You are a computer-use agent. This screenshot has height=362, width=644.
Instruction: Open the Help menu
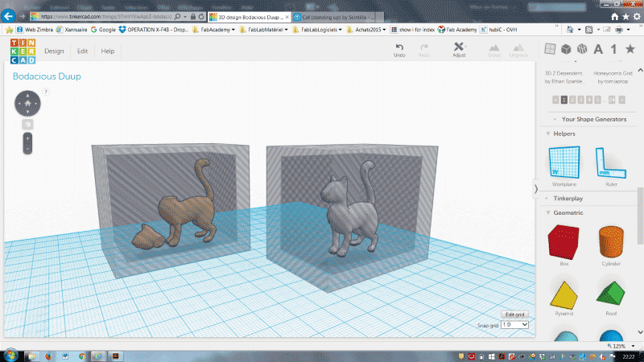coord(108,51)
